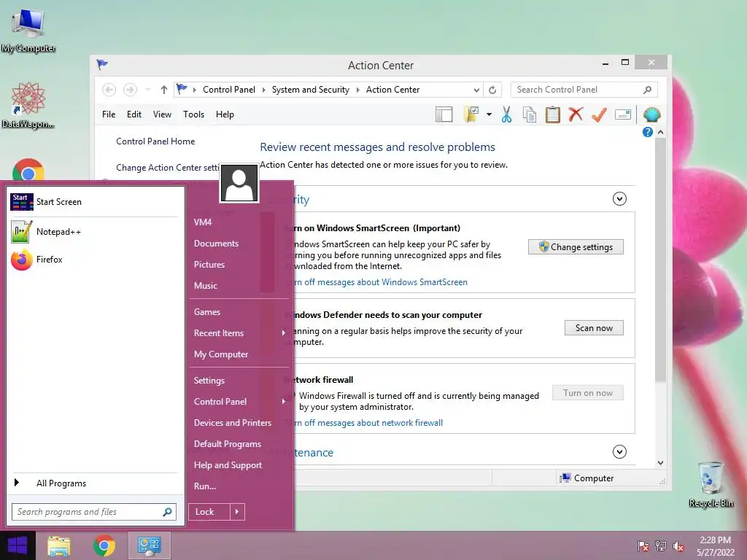Select Devices and Printers in start menu
The width and height of the screenshot is (747, 560).
point(233,423)
